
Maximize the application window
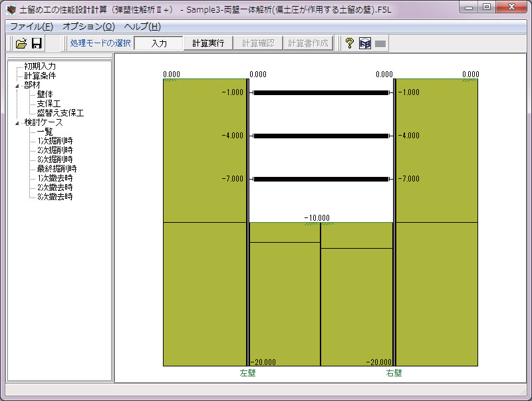(487, 7)
